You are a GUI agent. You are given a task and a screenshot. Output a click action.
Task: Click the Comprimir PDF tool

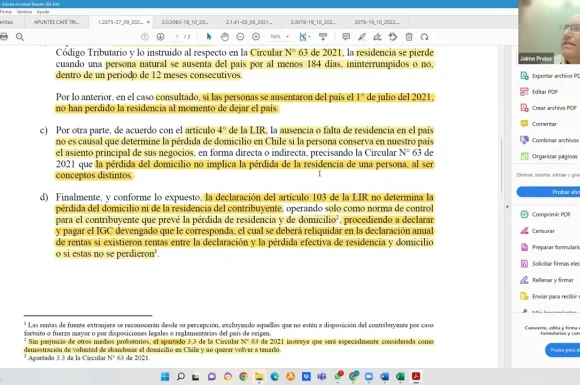pos(546,215)
